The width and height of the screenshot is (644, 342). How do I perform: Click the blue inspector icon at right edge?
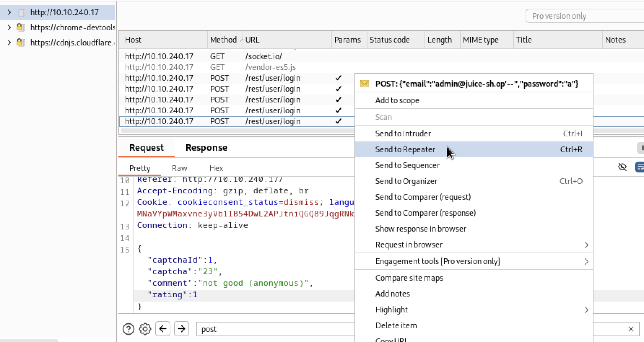point(640,167)
